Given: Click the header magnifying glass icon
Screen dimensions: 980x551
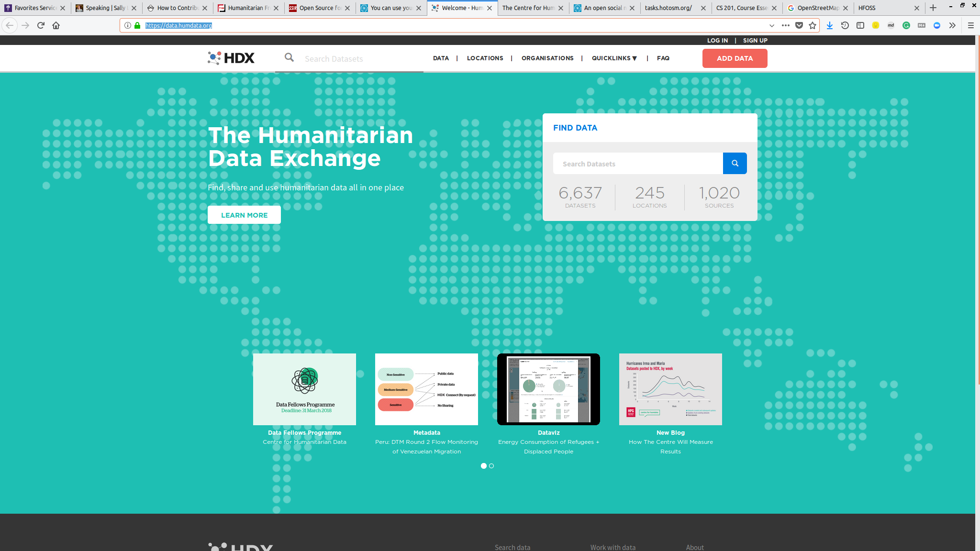Looking at the screenshot, I should coord(289,57).
